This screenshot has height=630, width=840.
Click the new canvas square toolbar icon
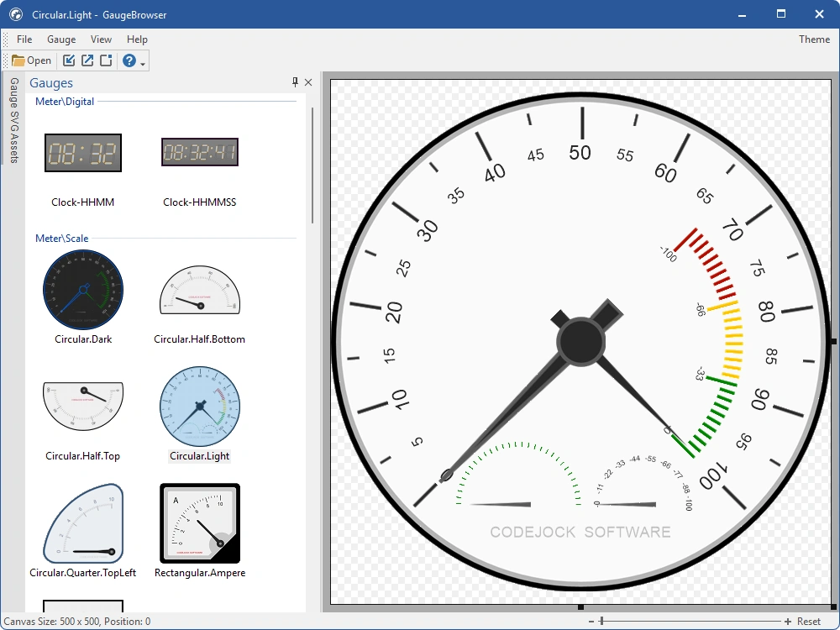tap(106, 60)
